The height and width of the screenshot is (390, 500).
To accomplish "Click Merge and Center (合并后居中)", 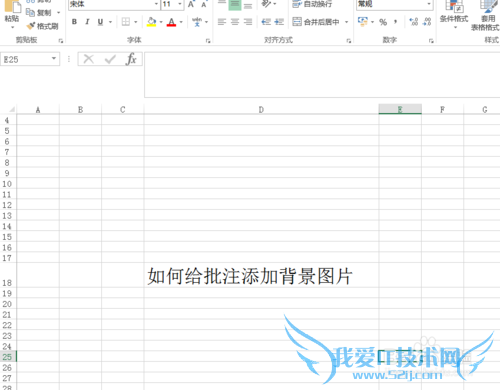I will coord(316,22).
